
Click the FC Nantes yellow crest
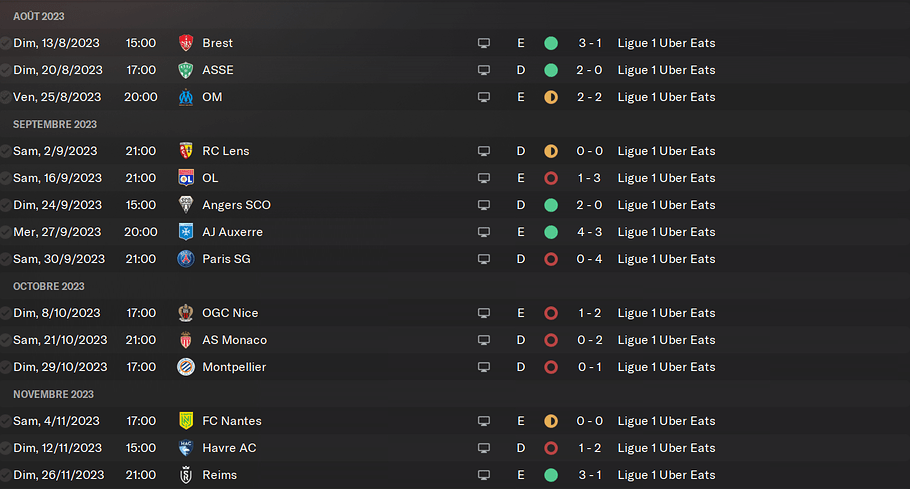[185, 421]
